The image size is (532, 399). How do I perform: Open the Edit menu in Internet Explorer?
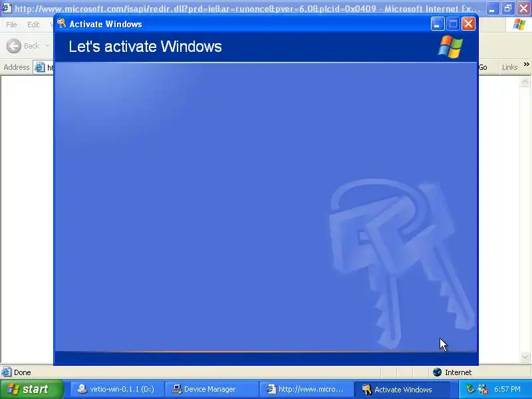click(x=33, y=25)
